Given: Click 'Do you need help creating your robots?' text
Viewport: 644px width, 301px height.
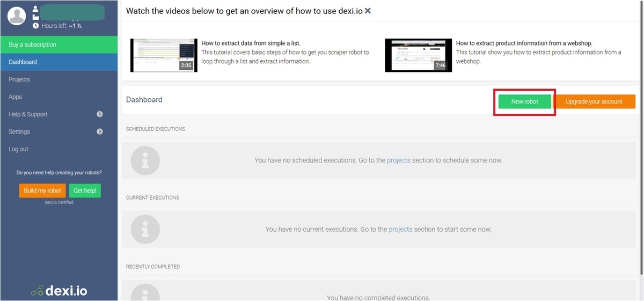Looking at the screenshot, I should click(59, 173).
